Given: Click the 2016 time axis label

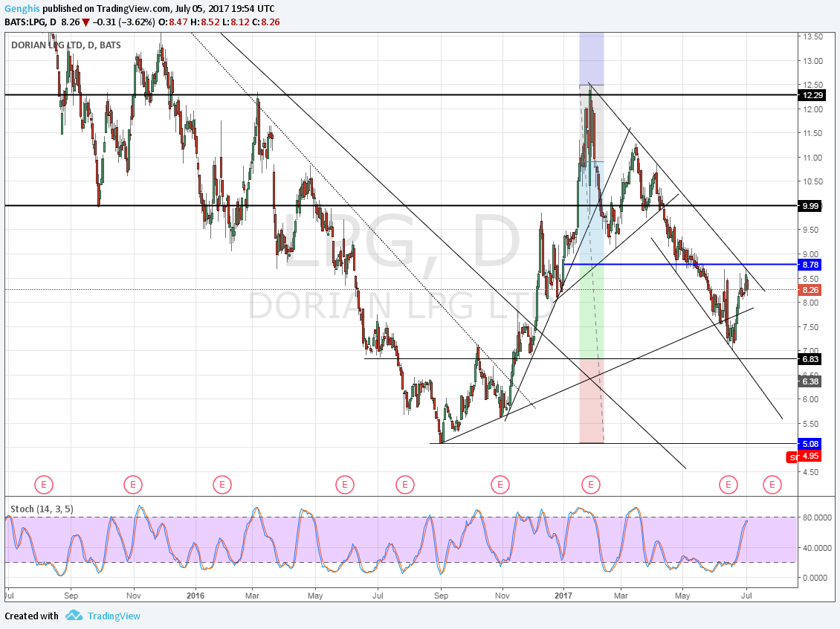Looking at the screenshot, I should [196, 596].
